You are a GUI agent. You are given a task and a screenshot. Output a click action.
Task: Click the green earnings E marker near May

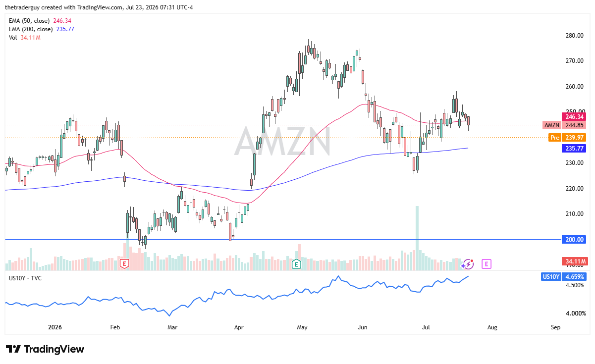[296, 264]
